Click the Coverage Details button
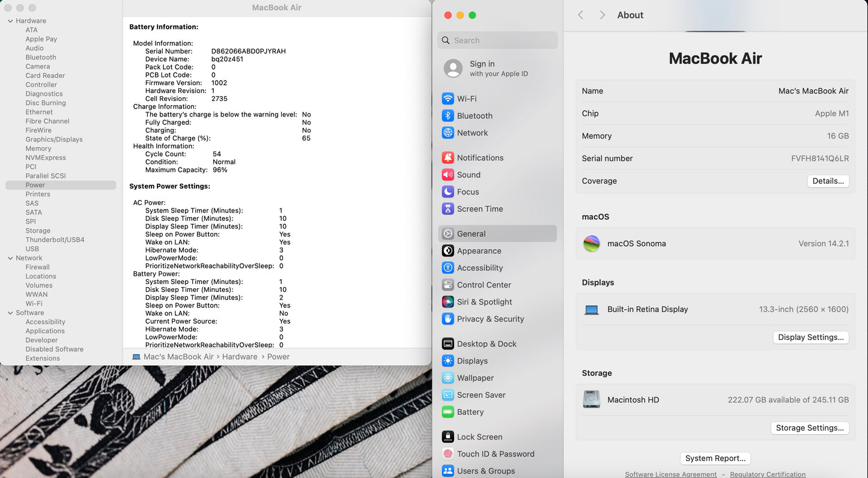The image size is (868, 478). tap(828, 181)
